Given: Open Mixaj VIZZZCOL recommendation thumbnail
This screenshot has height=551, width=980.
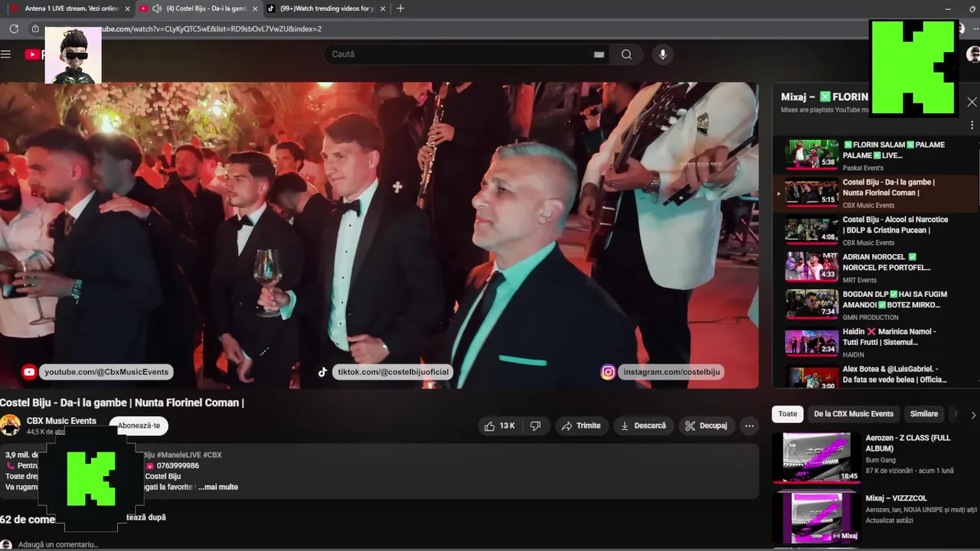Looking at the screenshot, I should coord(815,517).
